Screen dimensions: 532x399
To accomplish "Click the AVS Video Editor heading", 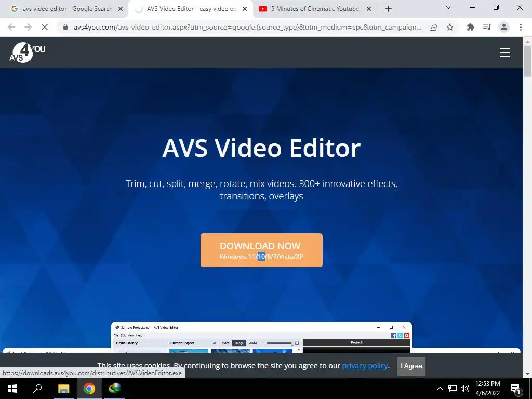I will pyautogui.click(x=261, y=148).
